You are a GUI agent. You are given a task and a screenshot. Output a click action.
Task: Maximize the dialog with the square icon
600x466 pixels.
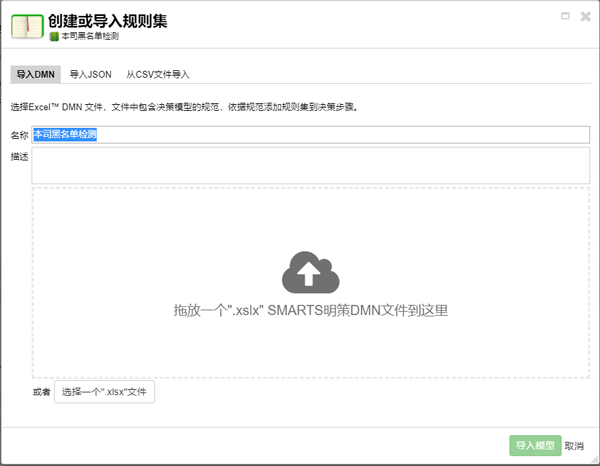565,15
